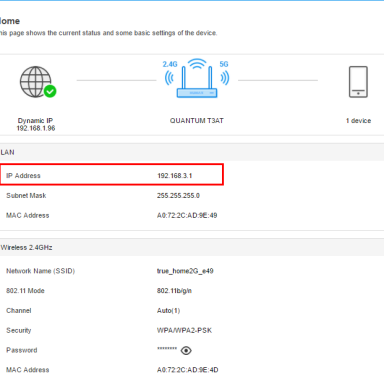This screenshot has width=384, height=384.
Task: Select the mode value '802.11b/g/n'
Action: (x=174, y=291)
